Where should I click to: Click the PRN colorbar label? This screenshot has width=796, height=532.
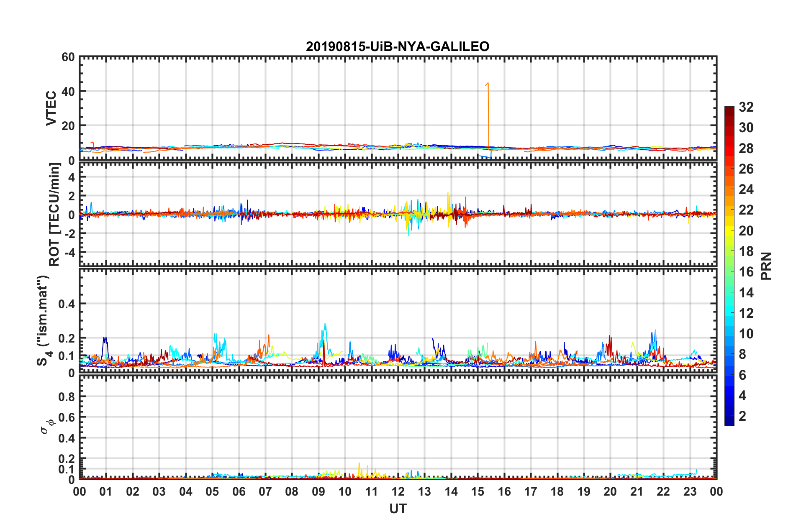click(x=766, y=266)
